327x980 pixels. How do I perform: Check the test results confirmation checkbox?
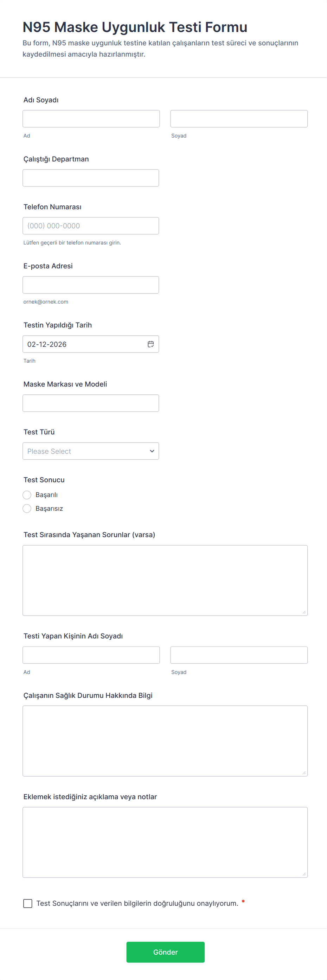(x=28, y=903)
